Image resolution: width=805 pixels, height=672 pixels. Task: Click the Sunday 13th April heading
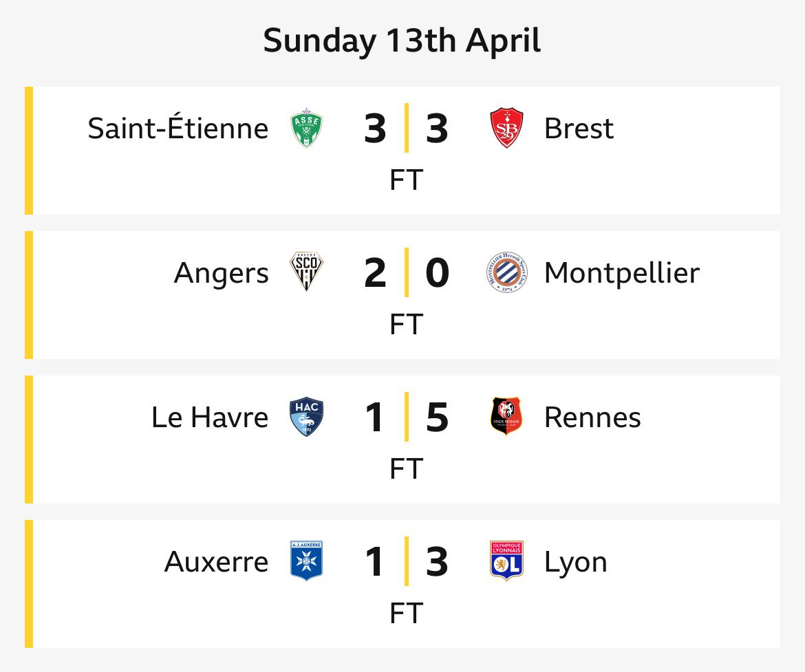click(402, 41)
